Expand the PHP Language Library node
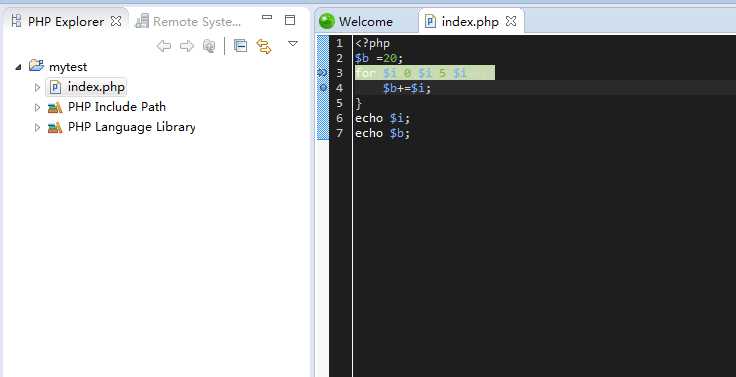The width and height of the screenshot is (736, 377). click(x=38, y=127)
